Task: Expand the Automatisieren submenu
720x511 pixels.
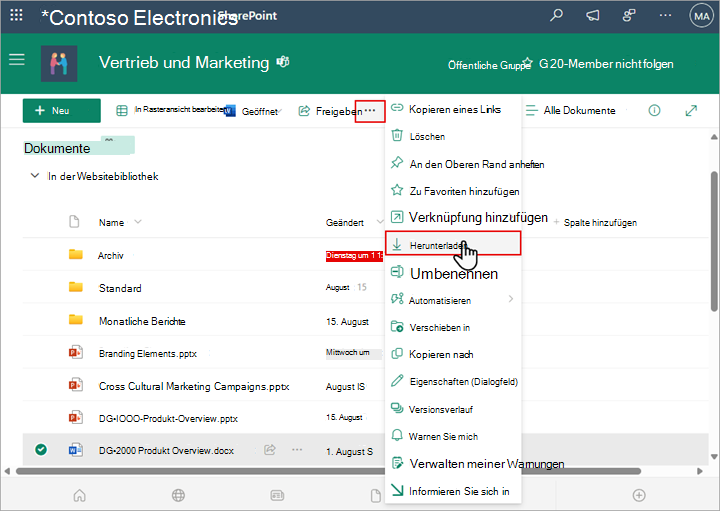Action: point(453,300)
